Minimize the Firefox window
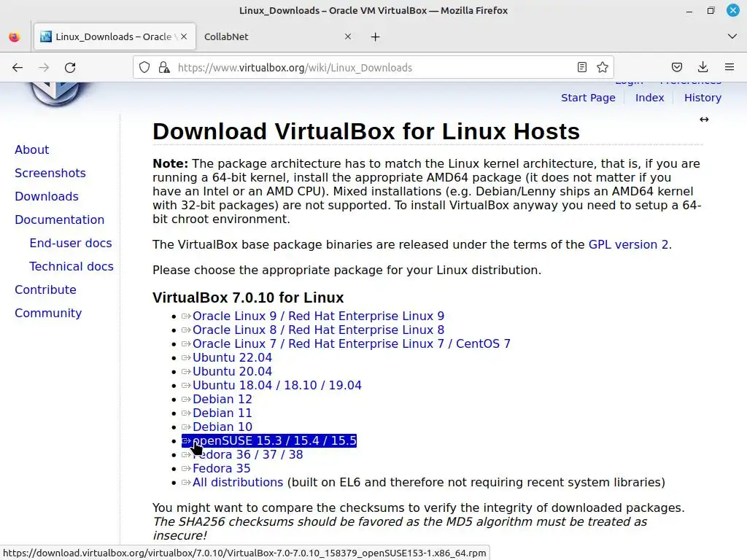 689,10
